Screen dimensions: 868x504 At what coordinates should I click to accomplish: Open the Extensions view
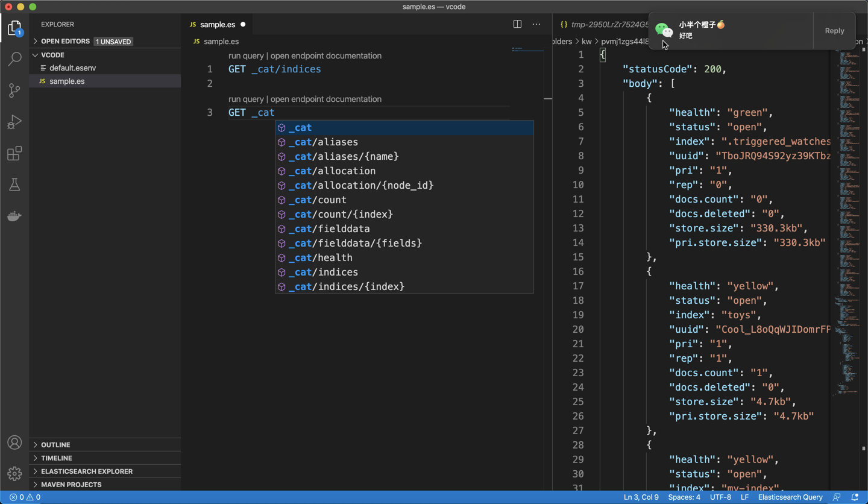tap(14, 153)
